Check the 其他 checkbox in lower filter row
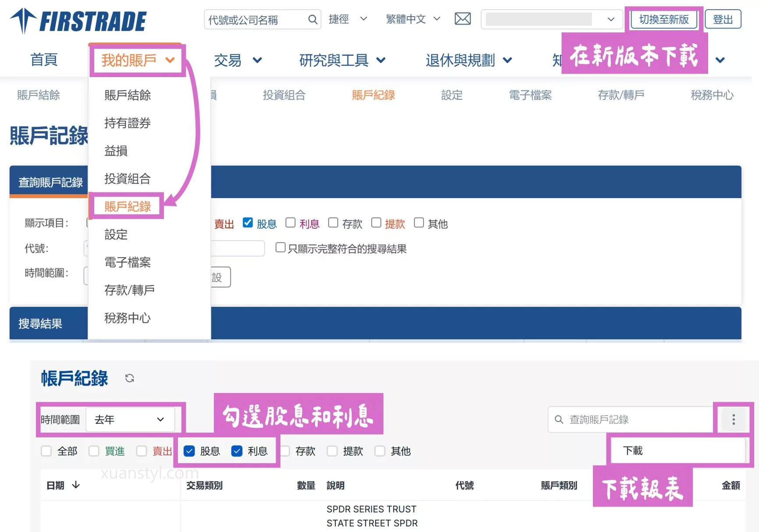 [x=380, y=451]
